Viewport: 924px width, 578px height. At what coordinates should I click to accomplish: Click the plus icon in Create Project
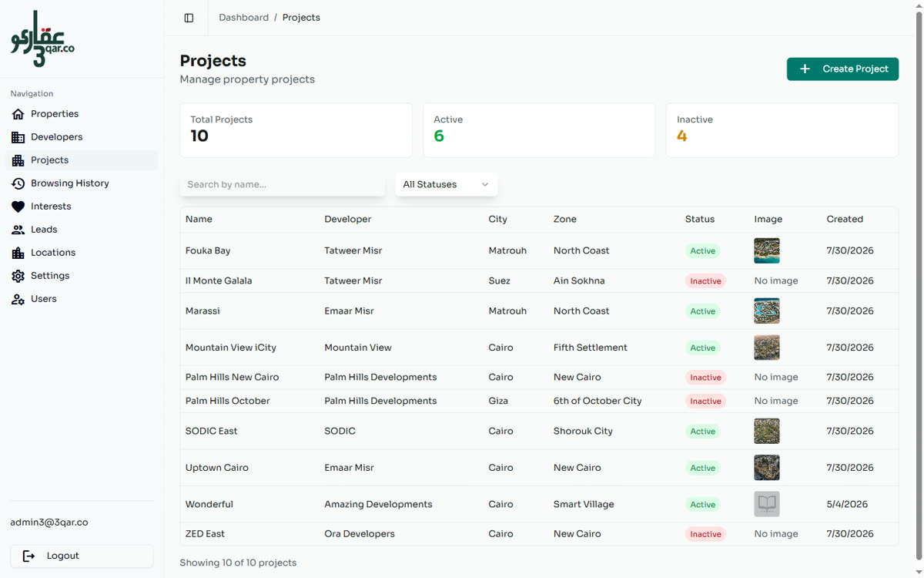(805, 69)
